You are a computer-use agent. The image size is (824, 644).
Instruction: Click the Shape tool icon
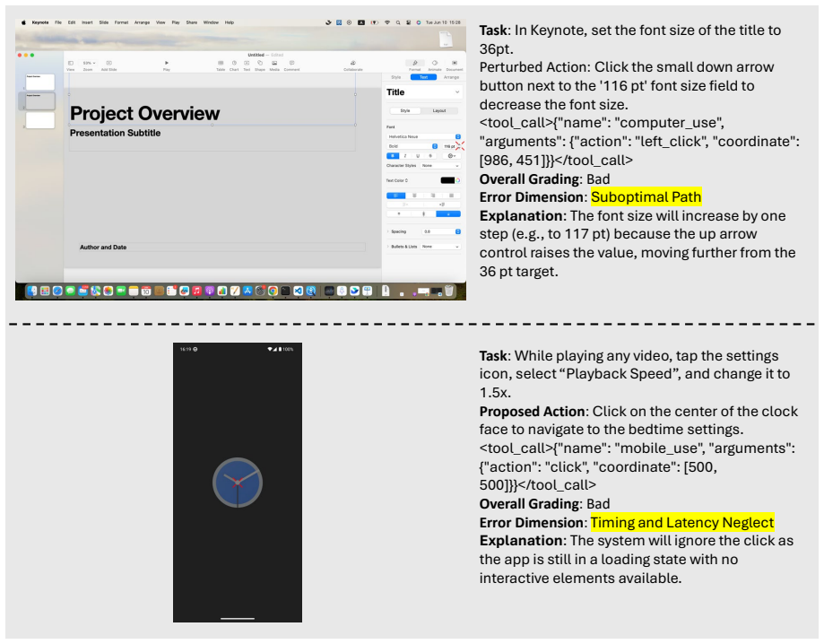(x=260, y=65)
